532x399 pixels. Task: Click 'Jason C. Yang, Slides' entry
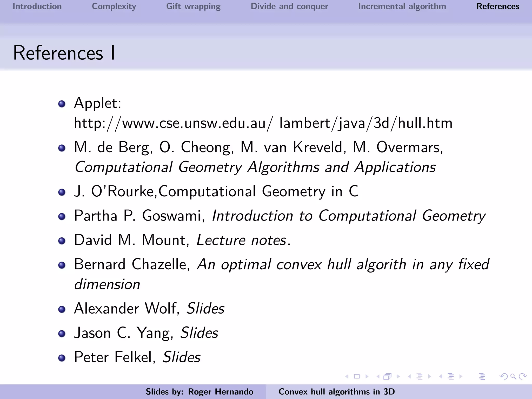click(x=146, y=333)
